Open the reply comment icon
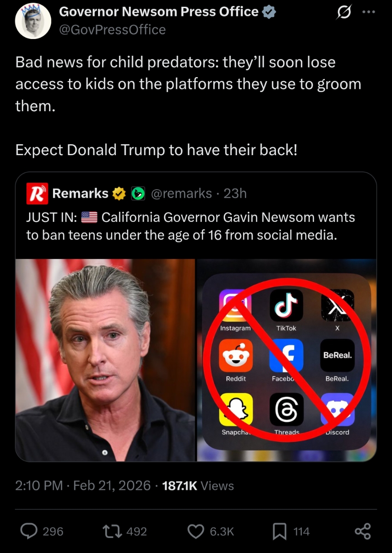This screenshot has height=553, width=392. pyautogui.click(x=29, y=531)
